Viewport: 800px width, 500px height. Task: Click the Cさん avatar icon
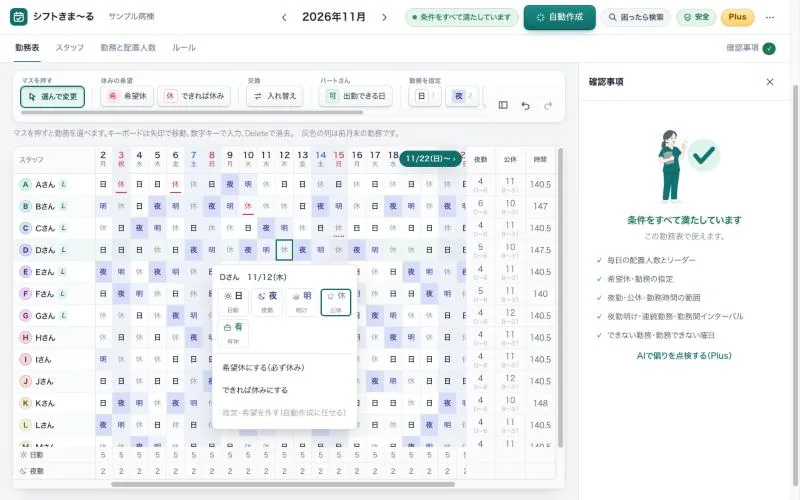click(x=26, y=228)
